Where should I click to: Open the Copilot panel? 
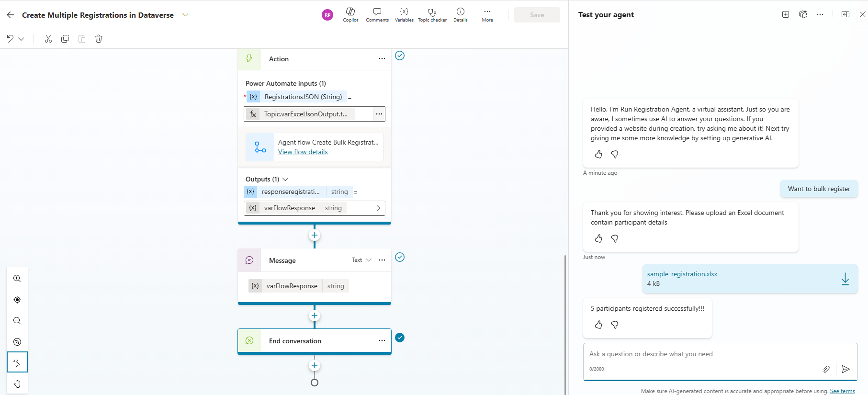[350, 14]
